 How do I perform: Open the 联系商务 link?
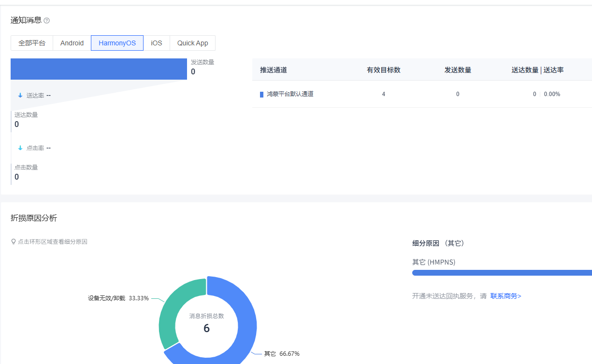[505, 296]
